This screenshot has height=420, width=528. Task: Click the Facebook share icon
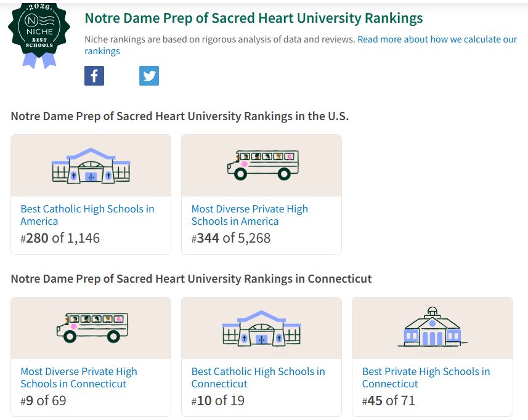[x=94, y=76]
